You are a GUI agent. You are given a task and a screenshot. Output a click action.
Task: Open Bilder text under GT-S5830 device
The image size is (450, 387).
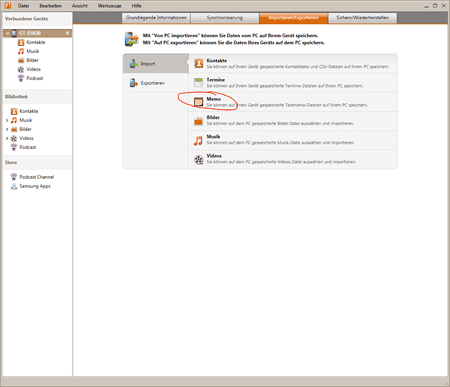pyautogui.click(x=32, y=60)
